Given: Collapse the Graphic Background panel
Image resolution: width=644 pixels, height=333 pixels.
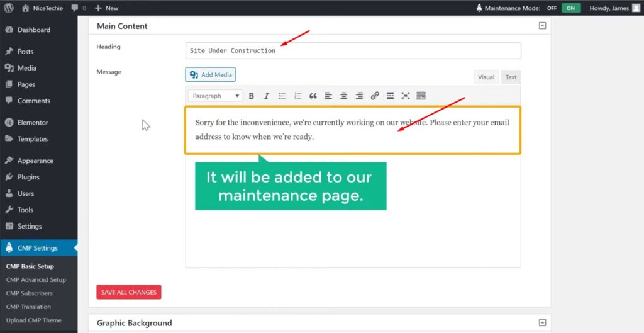Looking at the screenshot, I should 542,322.
